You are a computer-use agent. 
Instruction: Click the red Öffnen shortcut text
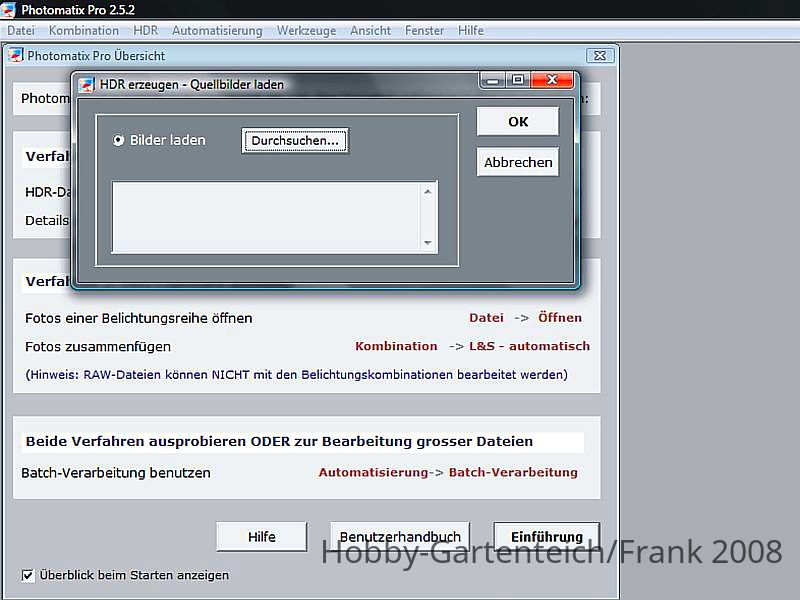560,317
